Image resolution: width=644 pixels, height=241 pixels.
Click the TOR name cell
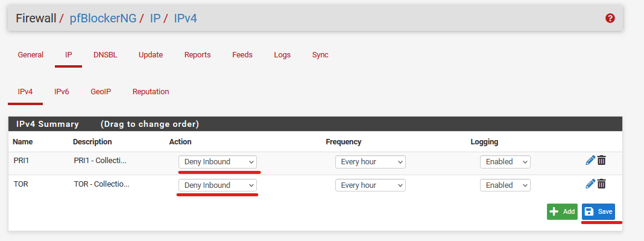(x=21, y=184)
